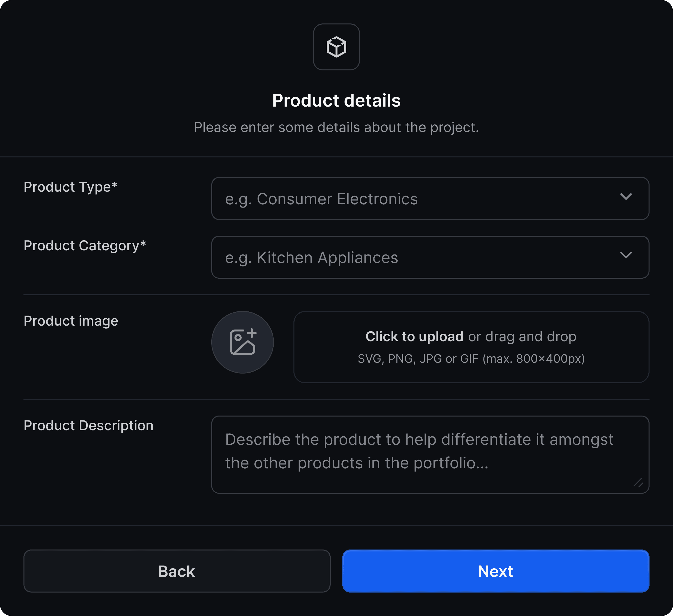Continue with the Next button
The width and height of the screenshot is (673, 616).
(496, 571)
